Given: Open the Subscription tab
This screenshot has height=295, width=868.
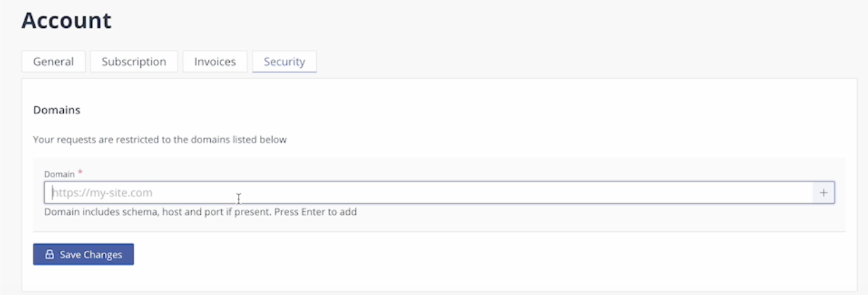Looking at the screenshot, I should (134, 61).
